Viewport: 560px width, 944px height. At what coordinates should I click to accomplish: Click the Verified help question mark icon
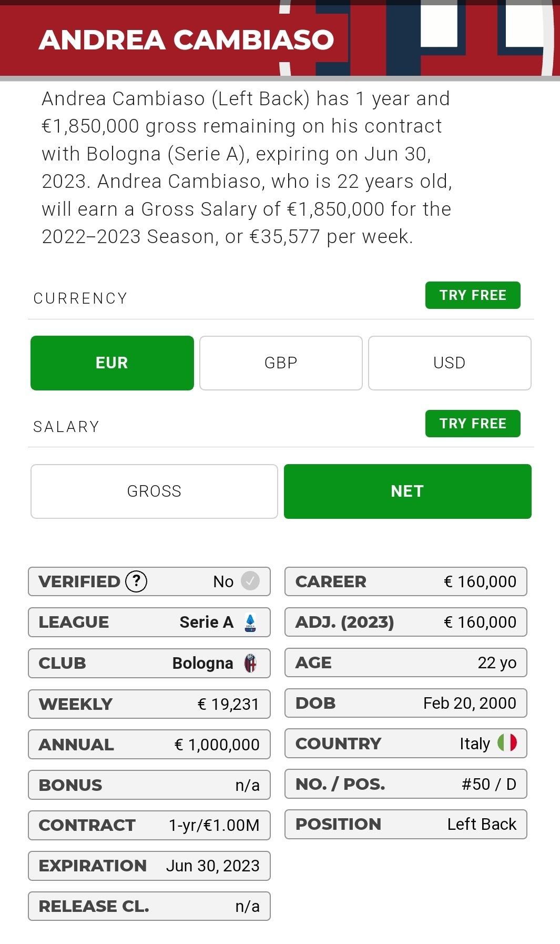click(x=136, y=581)
